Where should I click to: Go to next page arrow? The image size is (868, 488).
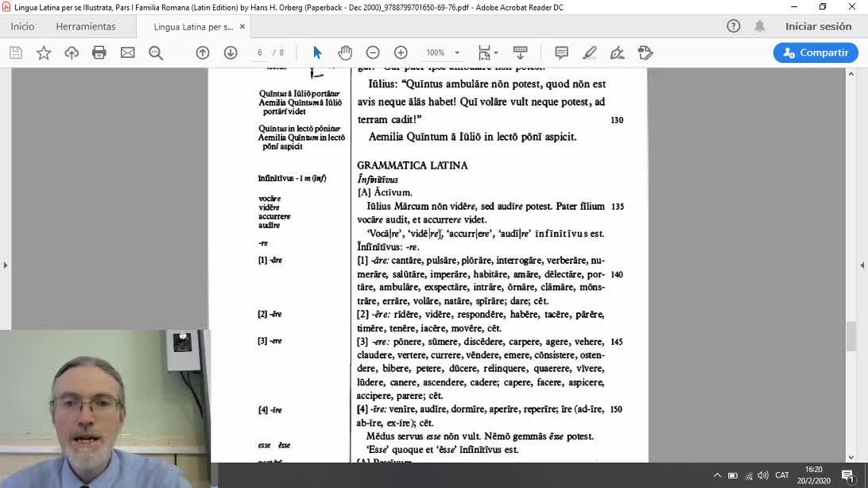point(231,52)
